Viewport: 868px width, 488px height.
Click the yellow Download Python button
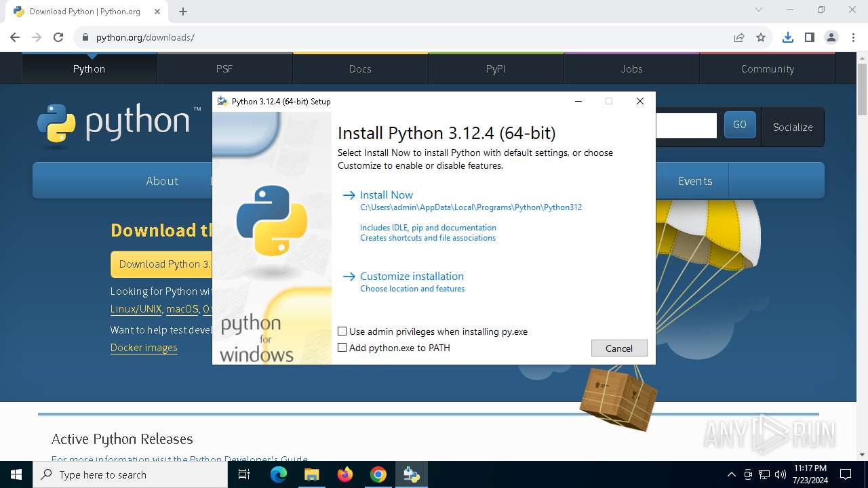click(161, 264)
